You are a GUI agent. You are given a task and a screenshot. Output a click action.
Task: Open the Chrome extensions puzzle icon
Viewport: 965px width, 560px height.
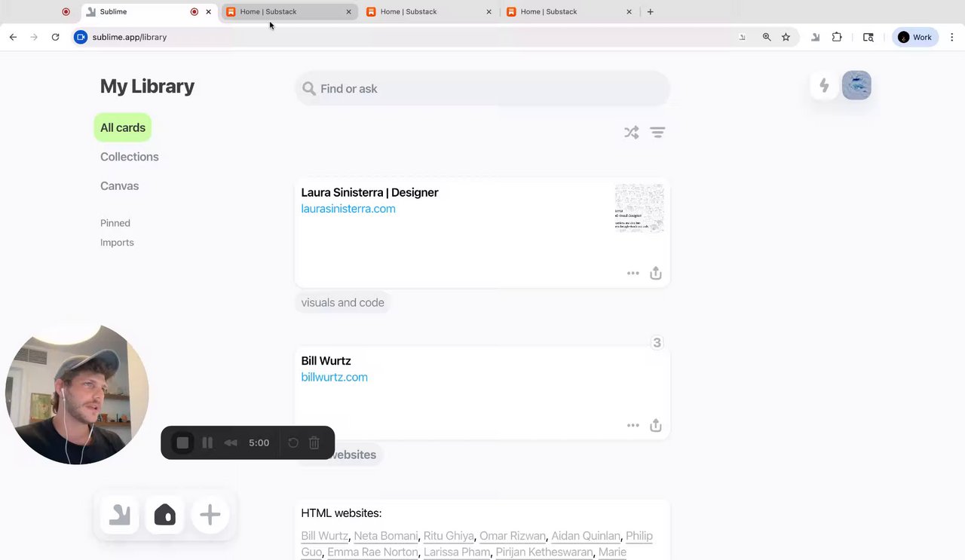coord(837,37)
